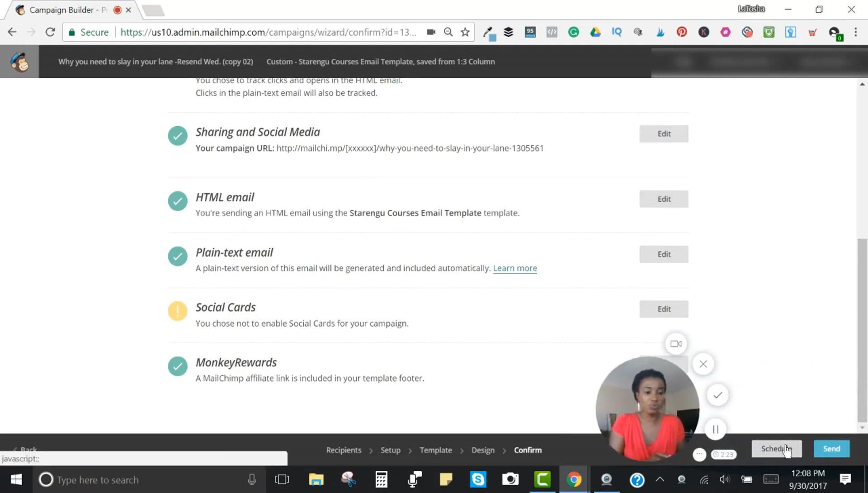Edit the Social Cards section

(x=664, y=309)
